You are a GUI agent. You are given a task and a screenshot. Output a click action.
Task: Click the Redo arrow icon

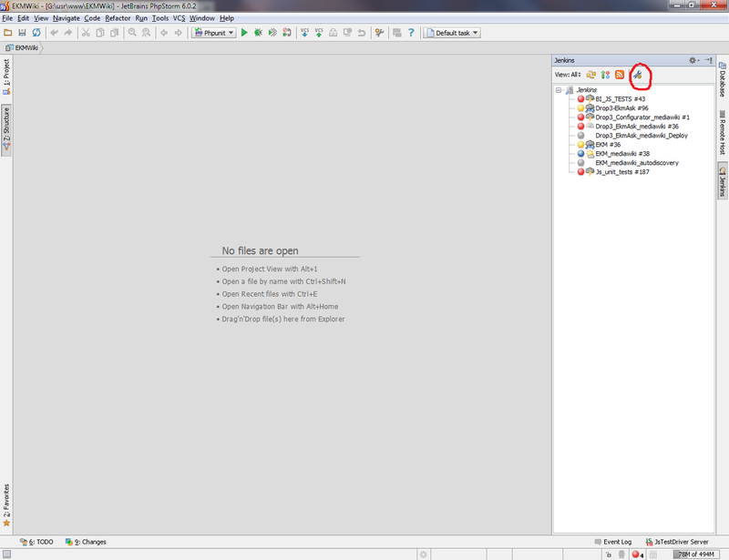tap(67, 33)
